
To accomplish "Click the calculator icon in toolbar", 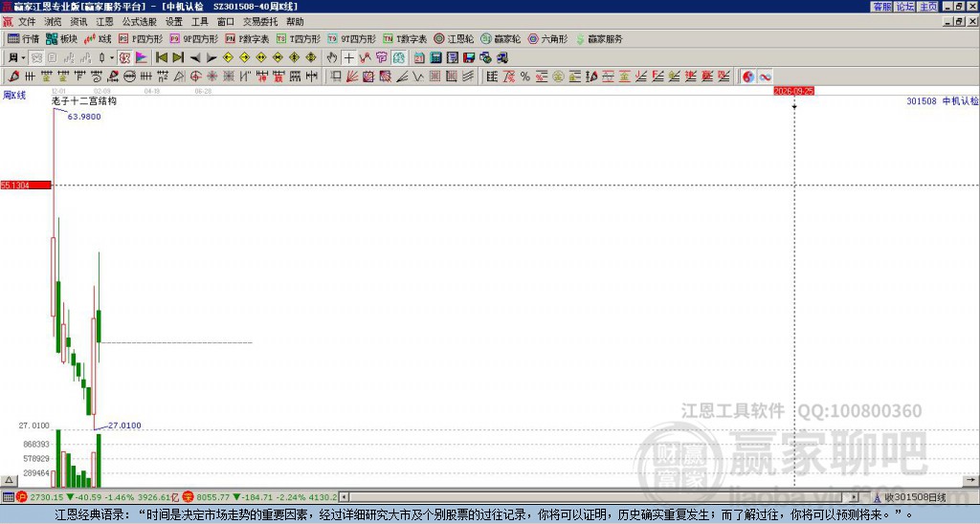I will pyautogui.click(x=435, y=58).
